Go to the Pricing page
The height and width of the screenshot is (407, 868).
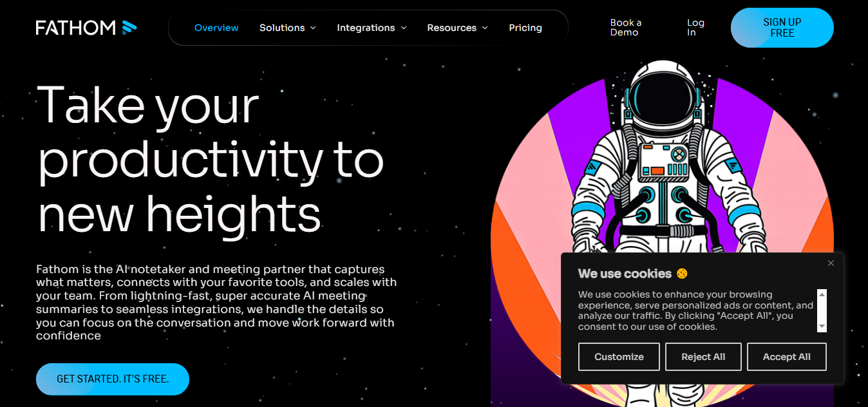pos(525,28)
